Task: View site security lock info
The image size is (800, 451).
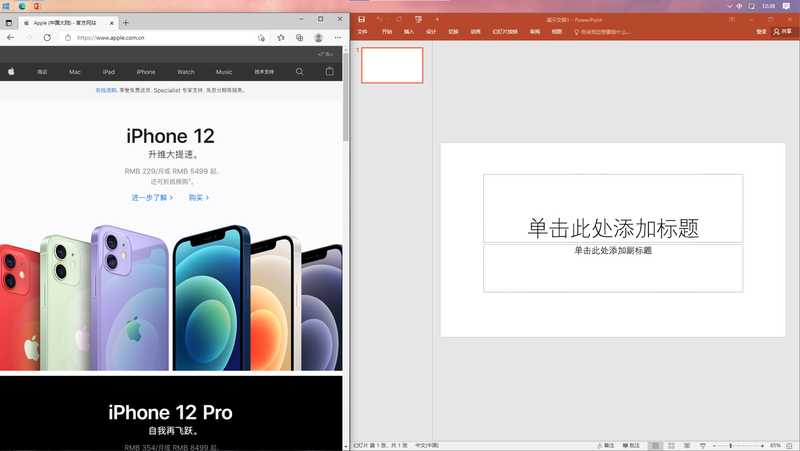Action: (x=68, y=38)
